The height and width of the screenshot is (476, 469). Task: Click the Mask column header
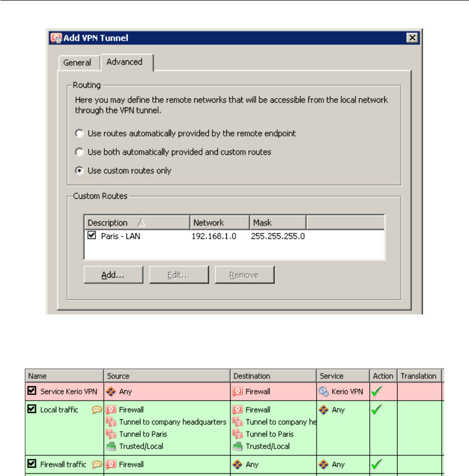(278, 223)
